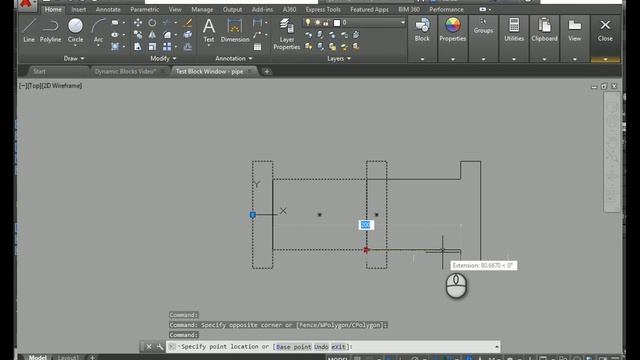Expand the Modify panel

(163, 58)
